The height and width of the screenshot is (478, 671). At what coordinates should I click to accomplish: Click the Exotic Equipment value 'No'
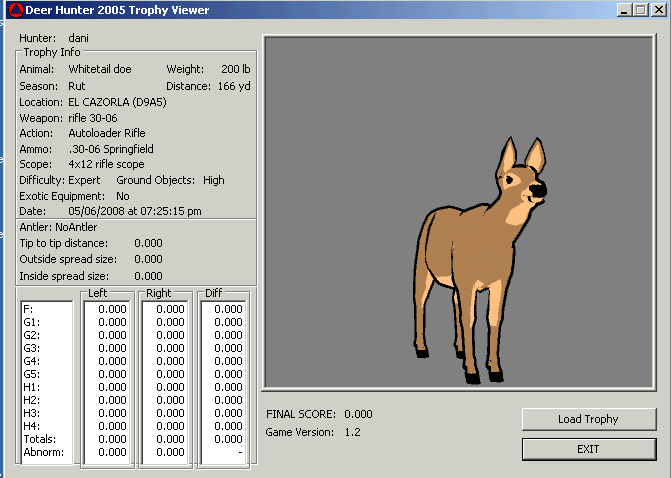(x=123, y=196)
